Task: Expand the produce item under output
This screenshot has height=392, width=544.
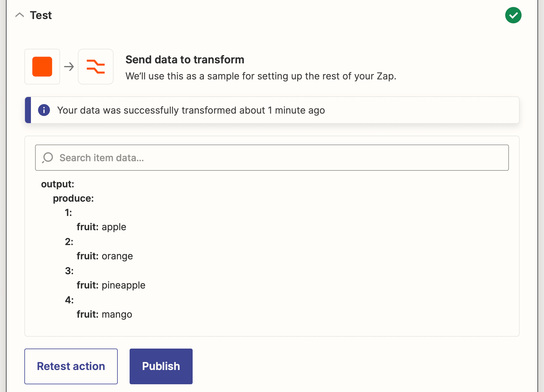Action: (73, 198)
